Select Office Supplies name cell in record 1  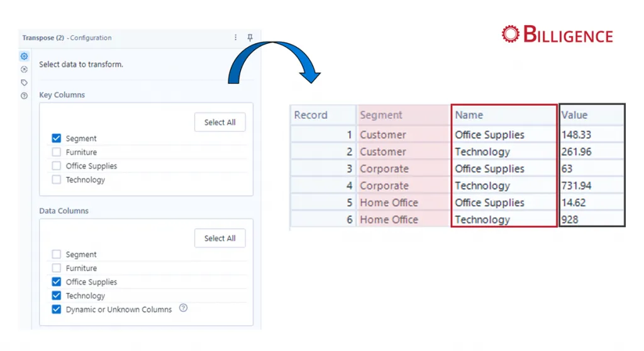coord(504,135)
